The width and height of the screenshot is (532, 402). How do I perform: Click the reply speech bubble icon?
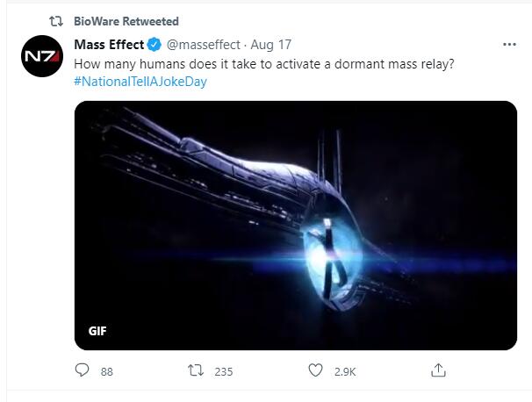pyautogui.click(x=83, y=371)
